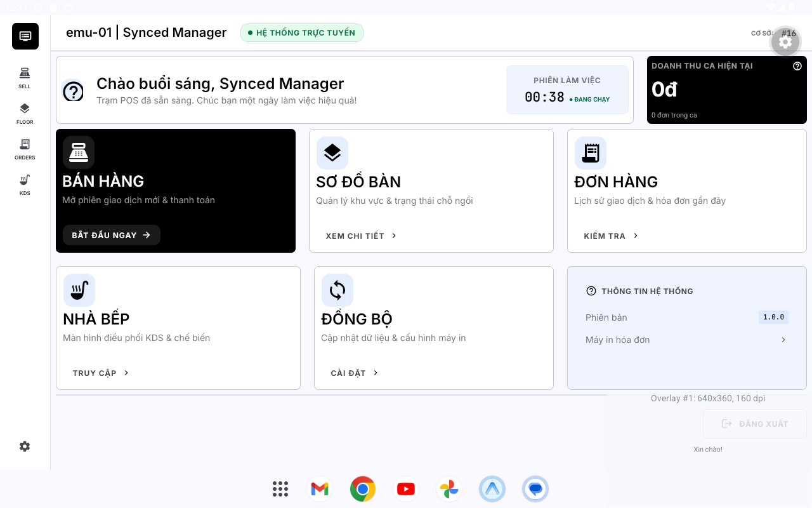812x508 pixels.
Task: Click the receipt icon on ĐƠN HÀNG card
Action: point(591,152)
